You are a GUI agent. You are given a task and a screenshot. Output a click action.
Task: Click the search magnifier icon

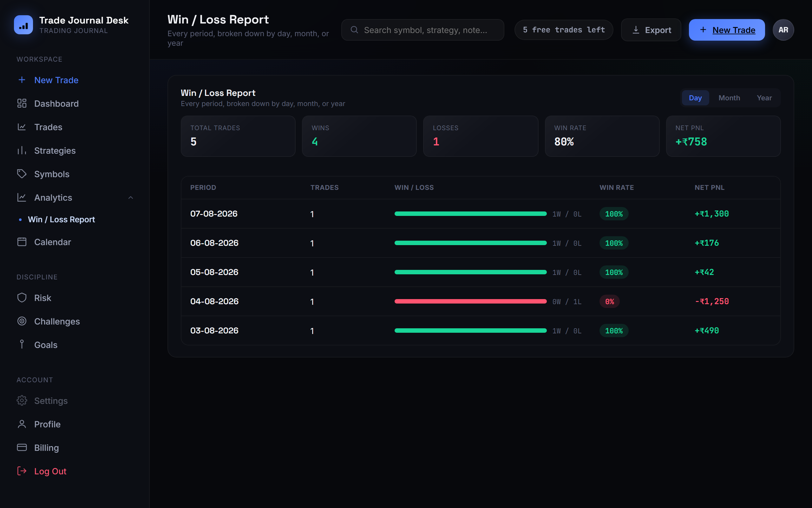[354, 30]
